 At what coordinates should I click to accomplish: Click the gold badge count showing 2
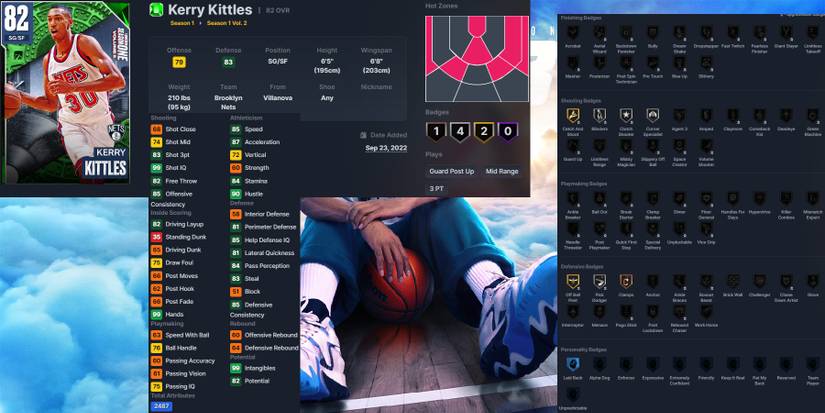[x=483, y=130]
